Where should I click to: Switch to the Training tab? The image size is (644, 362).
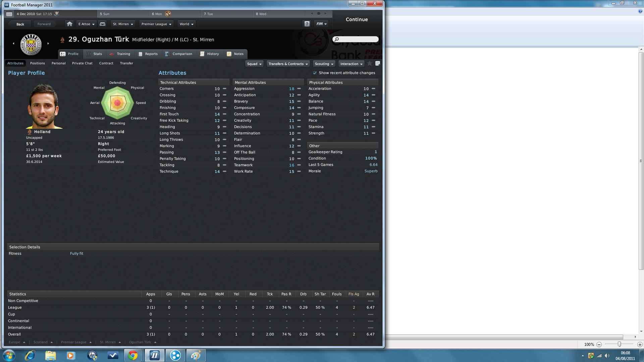pos(120,54)
